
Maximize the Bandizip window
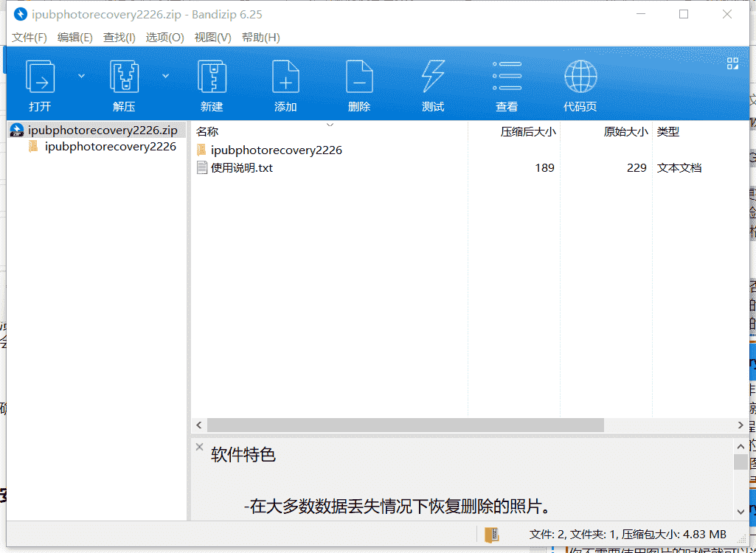tap(684, 15)
